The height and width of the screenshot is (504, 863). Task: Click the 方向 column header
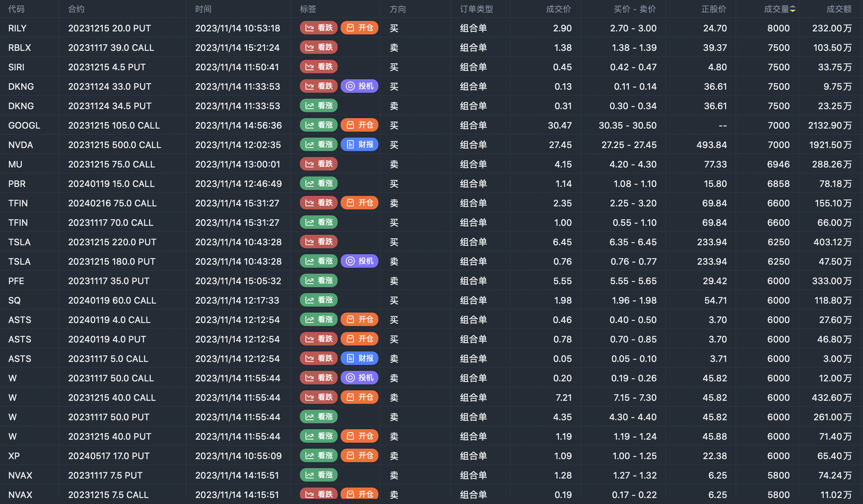[398, 9]
